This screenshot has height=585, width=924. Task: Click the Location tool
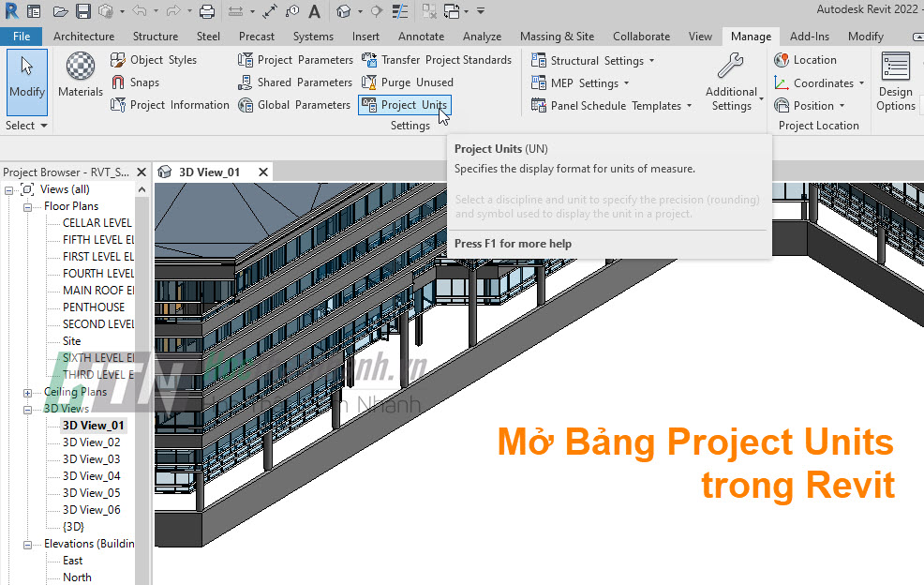805,60
